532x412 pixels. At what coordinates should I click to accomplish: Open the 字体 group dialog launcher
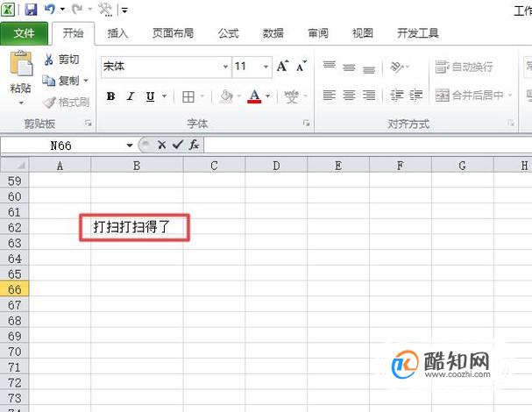click(x=307, y=124)
